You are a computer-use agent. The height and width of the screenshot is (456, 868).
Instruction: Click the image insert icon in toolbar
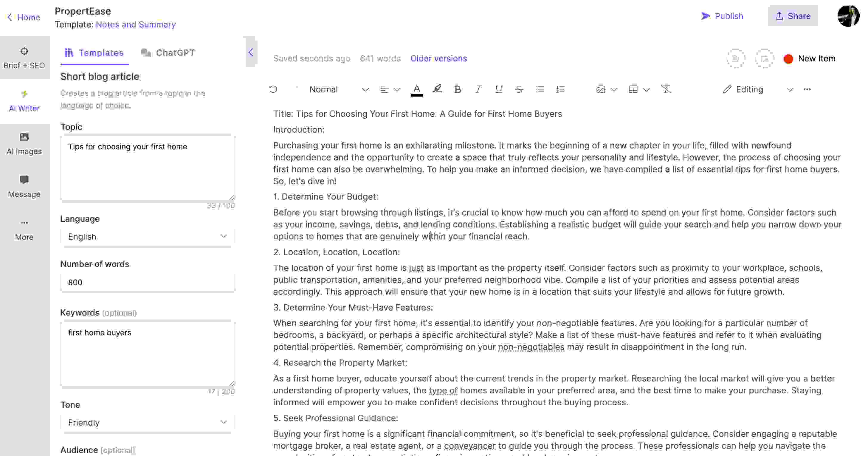pos(601,90)
